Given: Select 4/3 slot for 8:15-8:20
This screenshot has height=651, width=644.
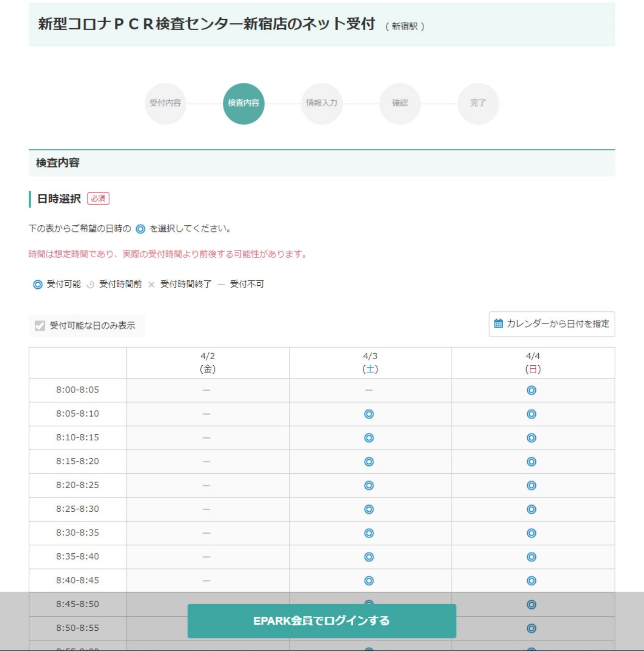Looking at the screenshot, I should point(369,462).
